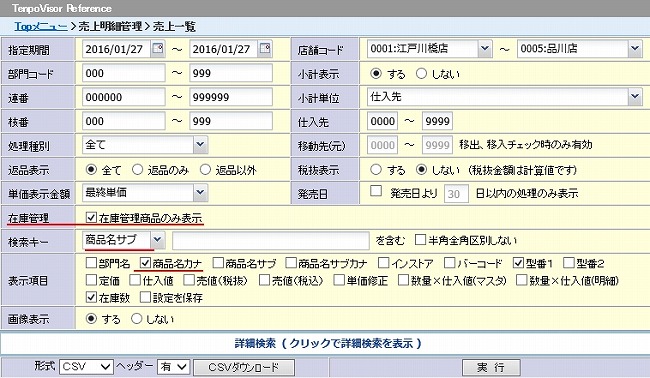Viewport: 650px width, 378px height.
Task: Open calendar icon for start date
Action: tap(158, 48)
